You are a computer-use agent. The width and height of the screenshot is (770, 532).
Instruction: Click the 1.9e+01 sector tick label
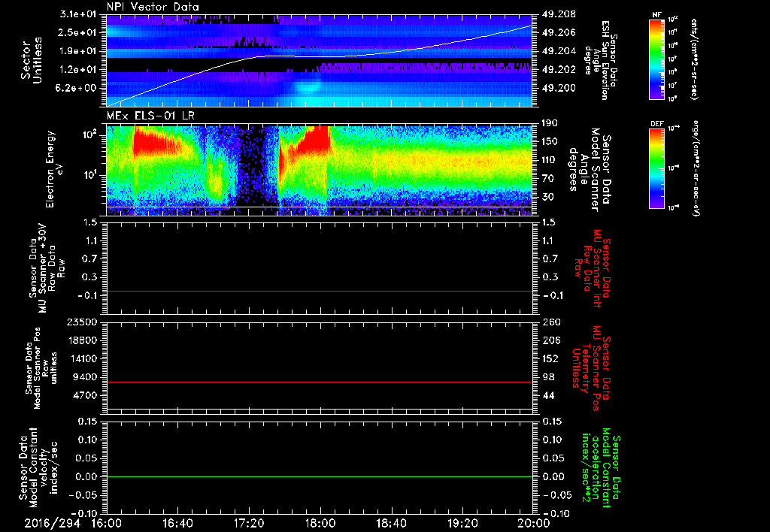point(77,51)
